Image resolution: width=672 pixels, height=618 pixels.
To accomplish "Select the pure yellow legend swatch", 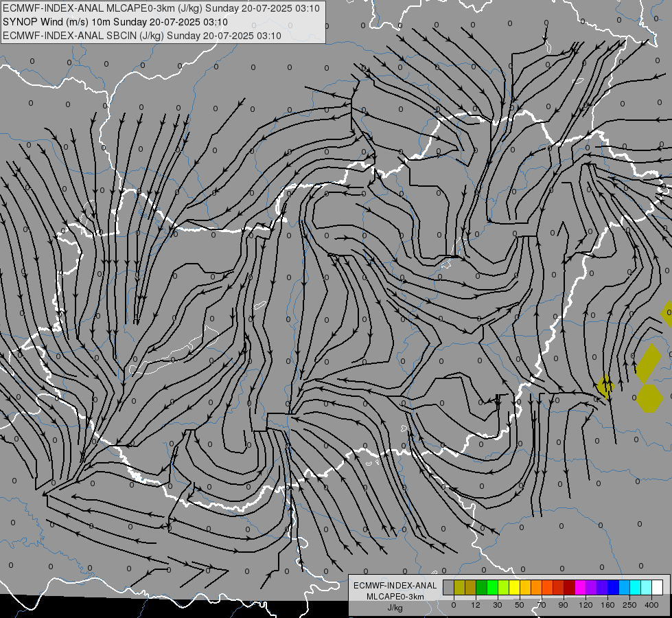I will click(514, 587).
